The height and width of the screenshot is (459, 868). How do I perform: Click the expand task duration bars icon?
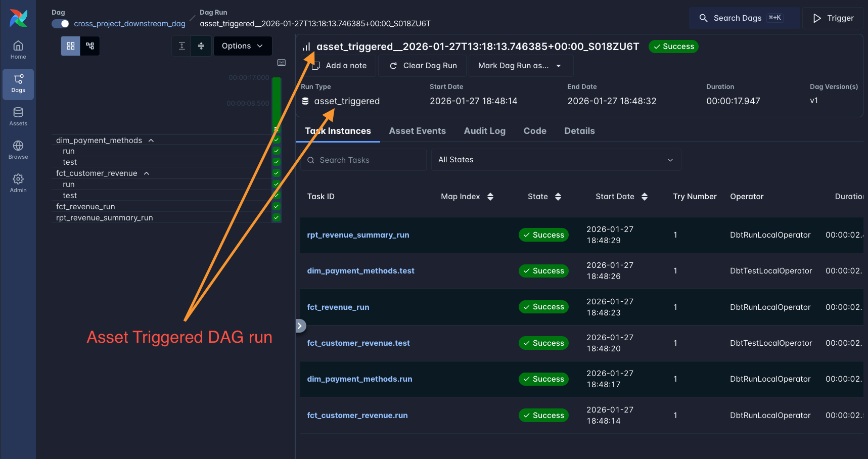pos(181,45)
